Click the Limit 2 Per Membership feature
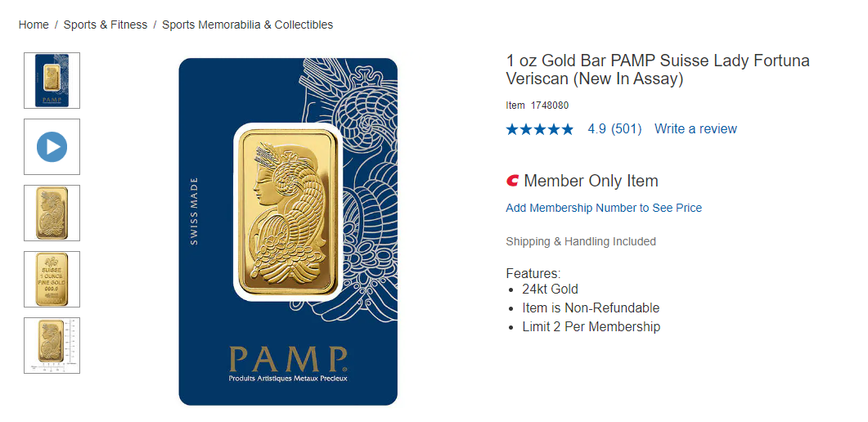This screenshot has height=422, width=868. 591,327
